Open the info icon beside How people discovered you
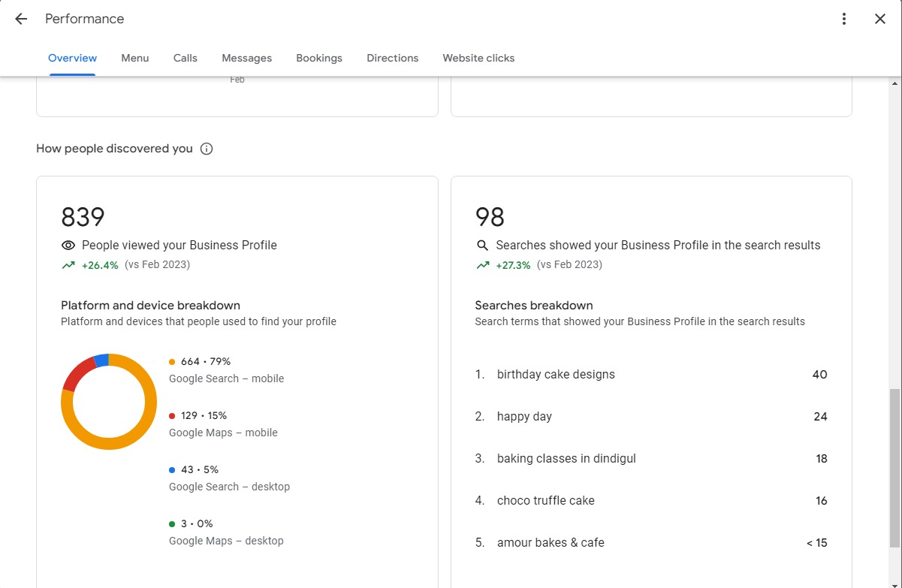 [x=207, y=149]
